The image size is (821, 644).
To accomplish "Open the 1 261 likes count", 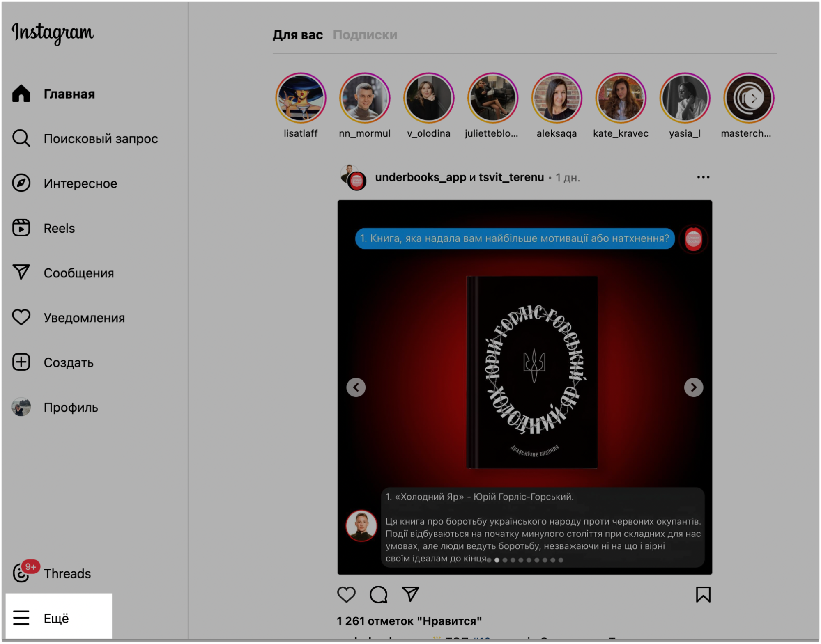I will pyautogui.click(x=409, y=621).
